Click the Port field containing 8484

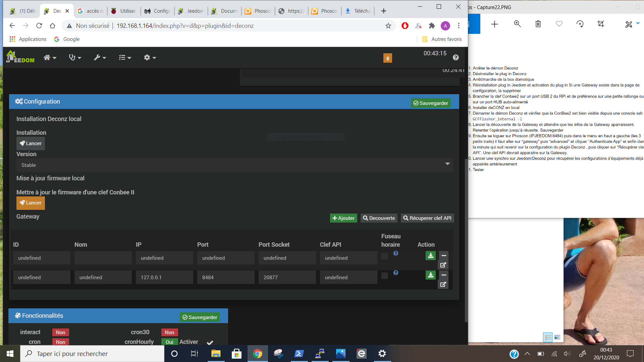(x=226, y=278)
